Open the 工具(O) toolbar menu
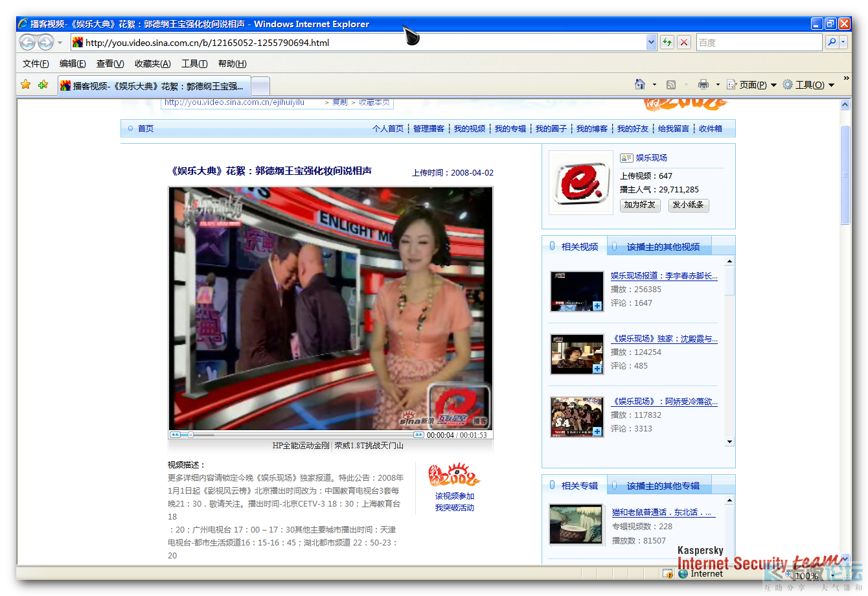The width and height of the screenshot is (868, 596). pyautogui.click(x=808, y=85)
